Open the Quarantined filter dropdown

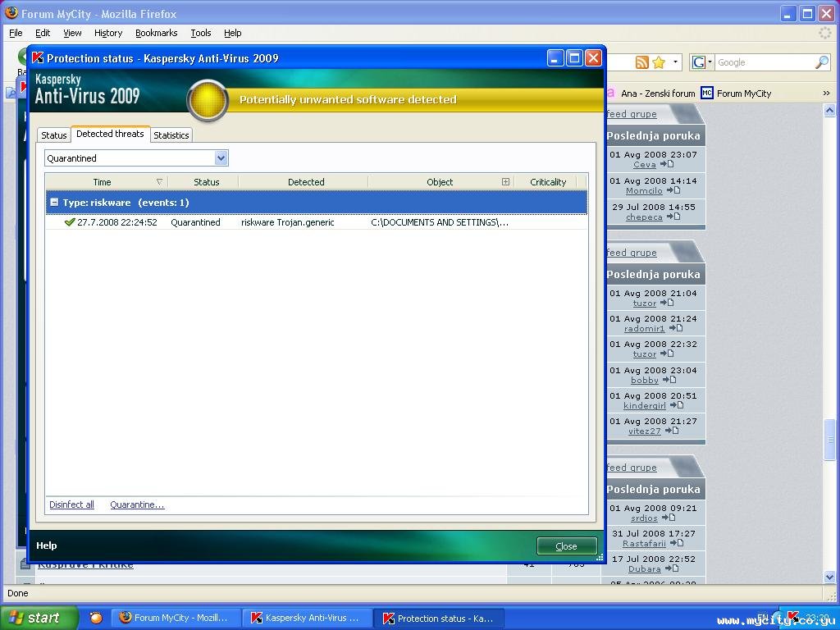pyautogui.click(x=221, y=158)
